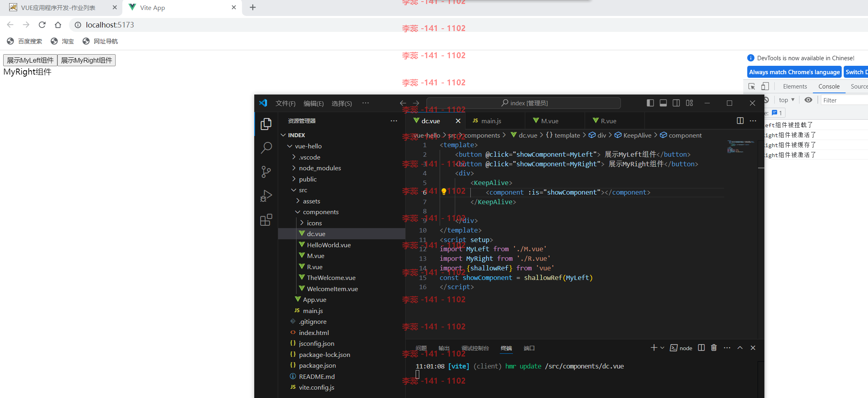Switch to the main.js editor tab
The width and height of the screenshot is (868, 398).
[x=495, y=121]
